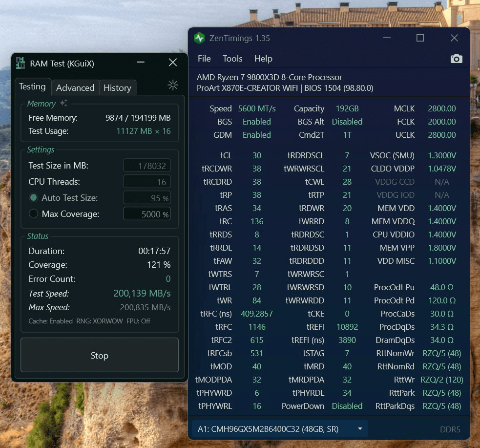
Task: Click the tRFC2 value 615
Action: 257,340
